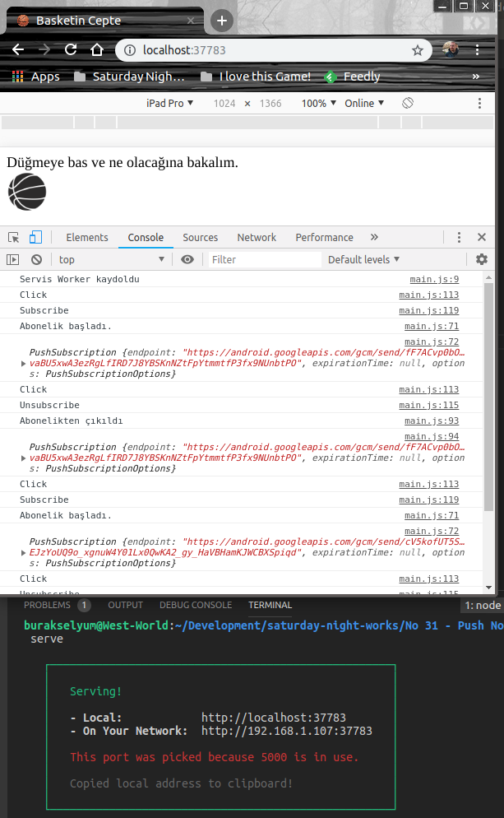The height and width of the screenshot is (818, 504).
Task: Click the console Filter input field
Action: 263,259
